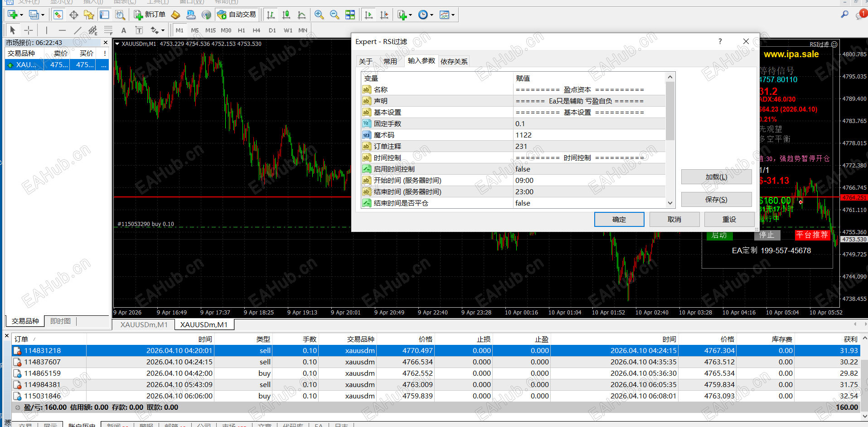Open the XAUUSDm,M1 chart title triangle menu
Viewport: 868px width, 427px height.
coord(117,44)
